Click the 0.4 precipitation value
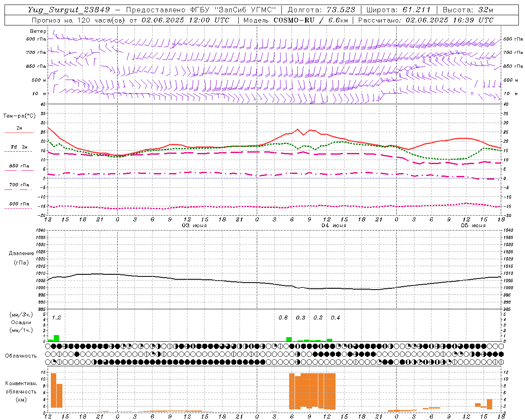The width and height of the screenshot is (525, 420). coord(336,317)
